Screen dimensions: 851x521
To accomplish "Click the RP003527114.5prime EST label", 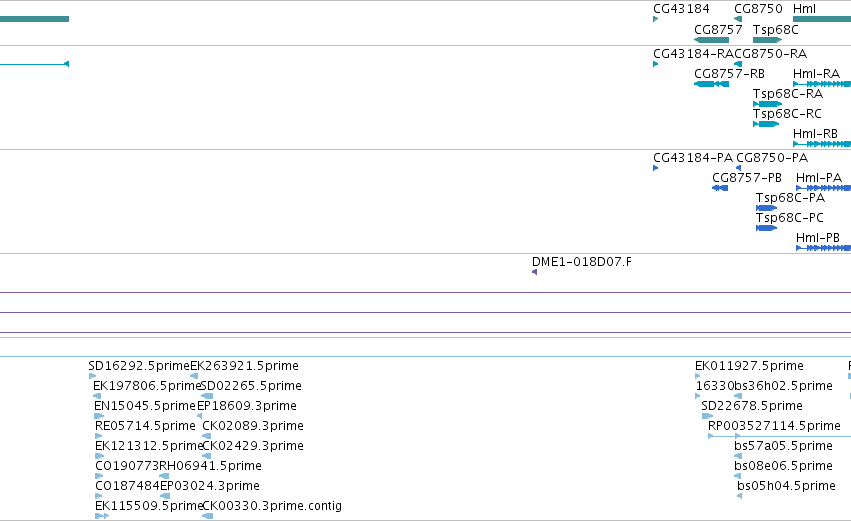I will pyautogui.click(x=774, y=427).
